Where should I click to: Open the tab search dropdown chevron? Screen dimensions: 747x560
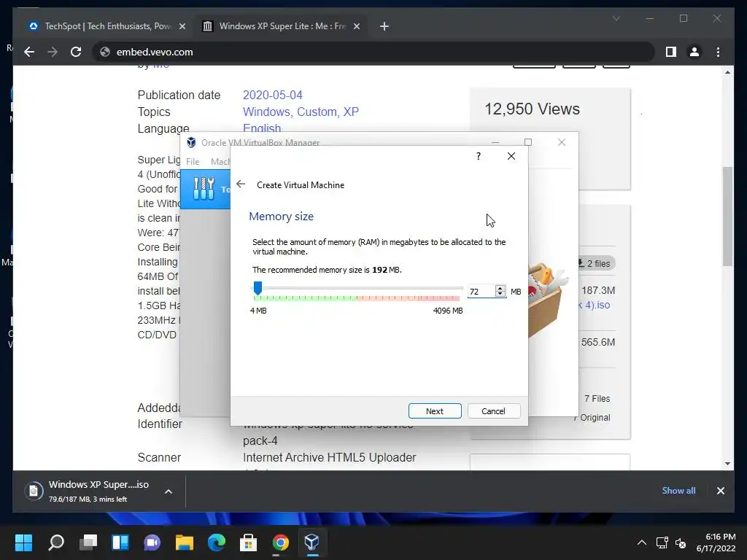616,18
